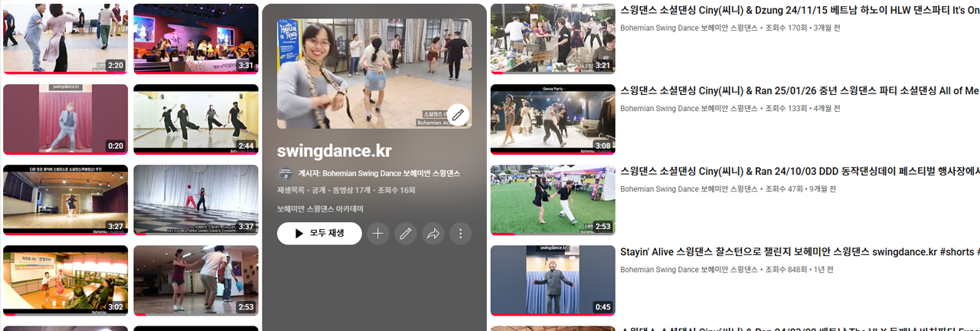
Task: Edit playlist with the pencil icon below the description
Action: 405,234
